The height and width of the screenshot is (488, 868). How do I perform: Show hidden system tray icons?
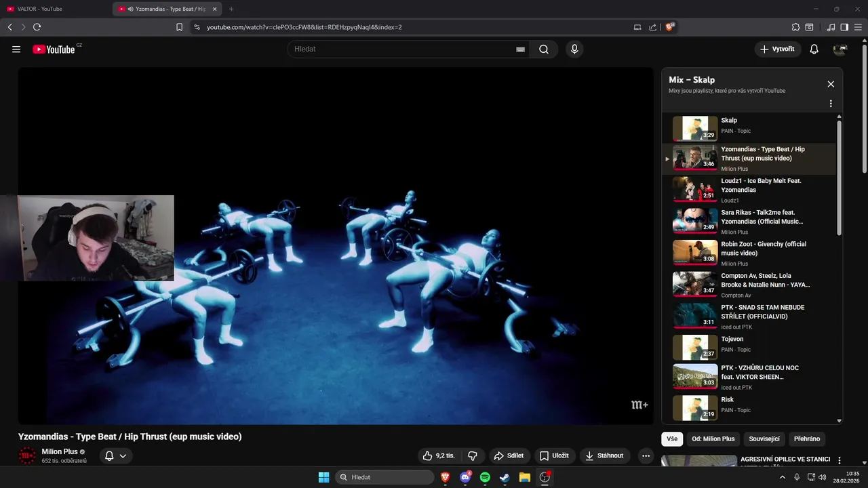782,477
